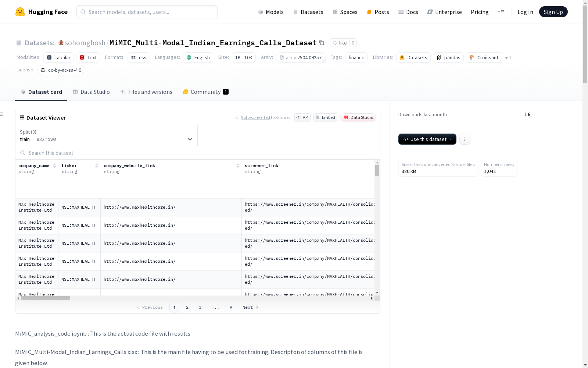
Task: Select the pandas library tag
Action: click(448, 57)
